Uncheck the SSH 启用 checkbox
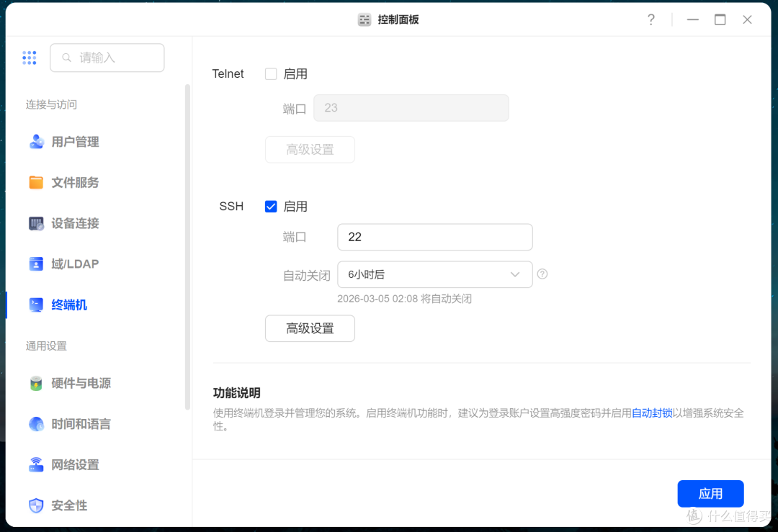The image size is (778, 532). coord(271,207)
